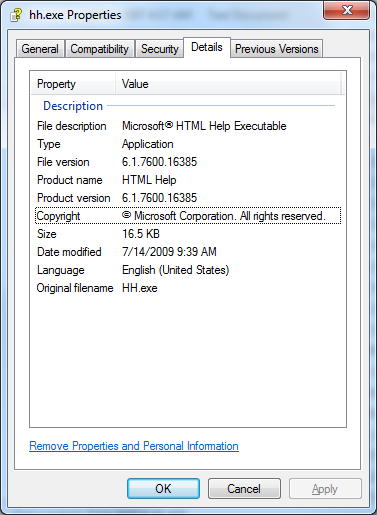Select the Product version property label

click(x=74, y=198)
